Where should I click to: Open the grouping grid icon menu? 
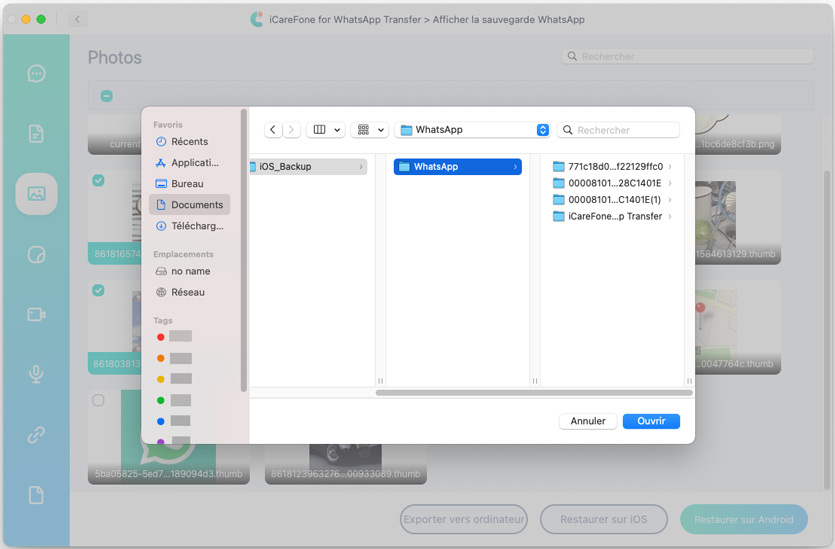click(363, 130)
